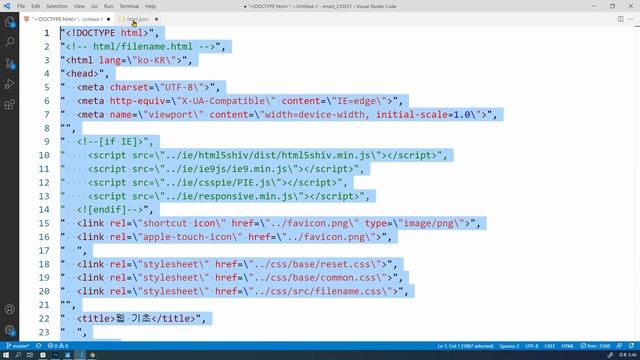This screenshot has height=360, width=640.
Task: Click line number 1 in the gutter
Action: [47, 33]
